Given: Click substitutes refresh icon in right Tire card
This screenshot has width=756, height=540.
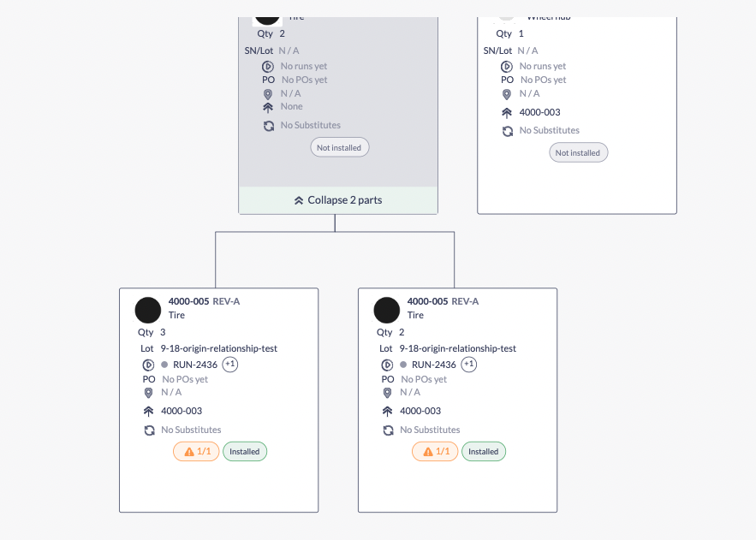Looking at the screenshot, I should coord(388,430).
